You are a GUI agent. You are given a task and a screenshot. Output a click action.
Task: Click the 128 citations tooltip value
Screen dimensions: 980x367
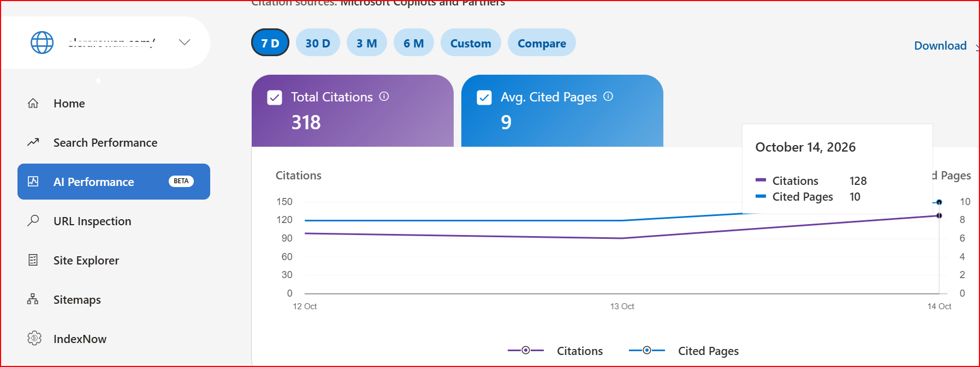tap(858, 181)
